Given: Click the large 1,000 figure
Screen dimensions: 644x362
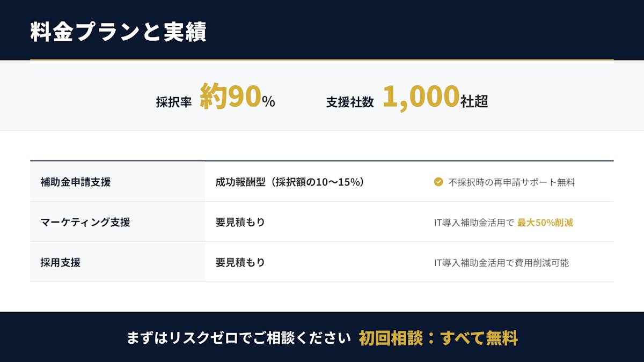Looking at the screenshot, I should tap(421, 98).
